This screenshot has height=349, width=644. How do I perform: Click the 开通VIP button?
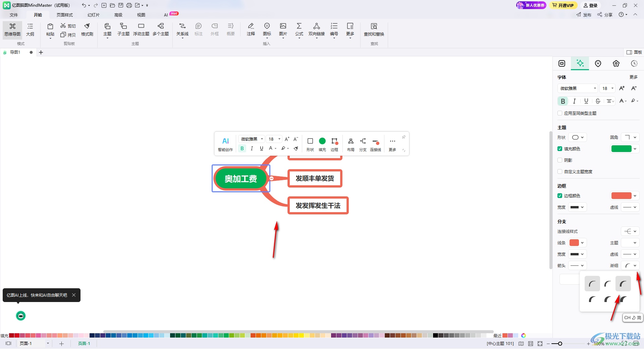pyautogui.click(x=563, y=5)
